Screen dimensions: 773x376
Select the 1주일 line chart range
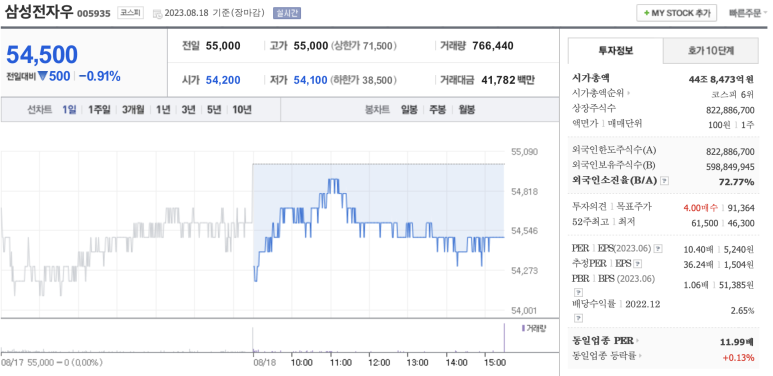tap(99, 109)
